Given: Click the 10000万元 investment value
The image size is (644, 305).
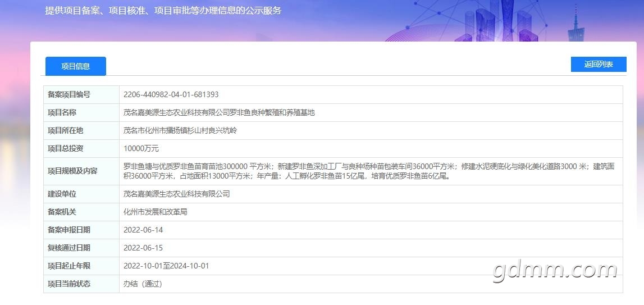Looking at the screenshot, I should click(x=141, y=148).
